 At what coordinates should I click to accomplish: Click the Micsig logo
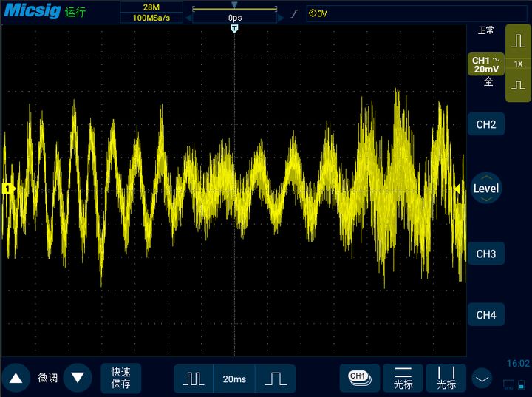click(x=33, y=11)
